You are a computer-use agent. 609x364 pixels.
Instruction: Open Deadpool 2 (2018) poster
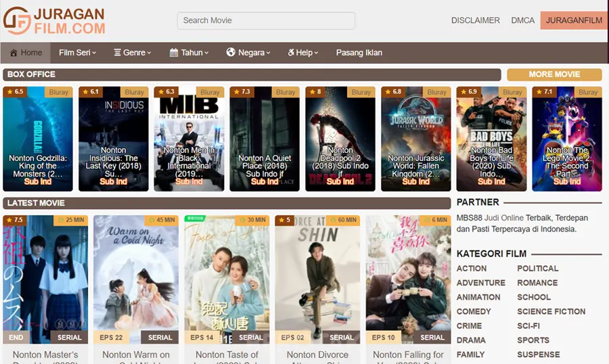coord(340,139)
